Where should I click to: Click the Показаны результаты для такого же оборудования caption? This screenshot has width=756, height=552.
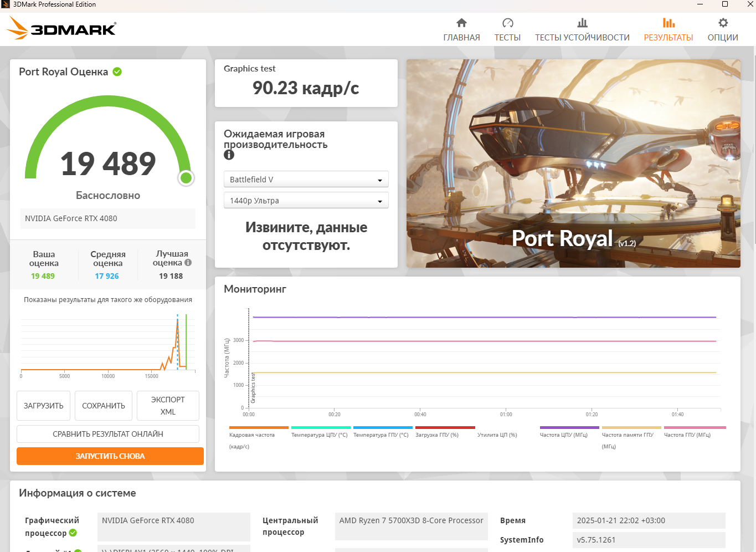[108, 300]
